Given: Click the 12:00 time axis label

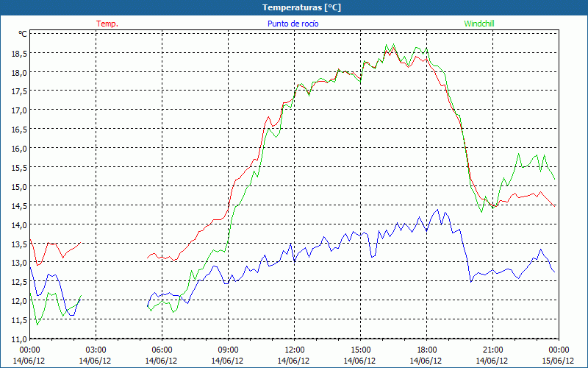Looking at the screenshot, I should click(x=295, y=350).
